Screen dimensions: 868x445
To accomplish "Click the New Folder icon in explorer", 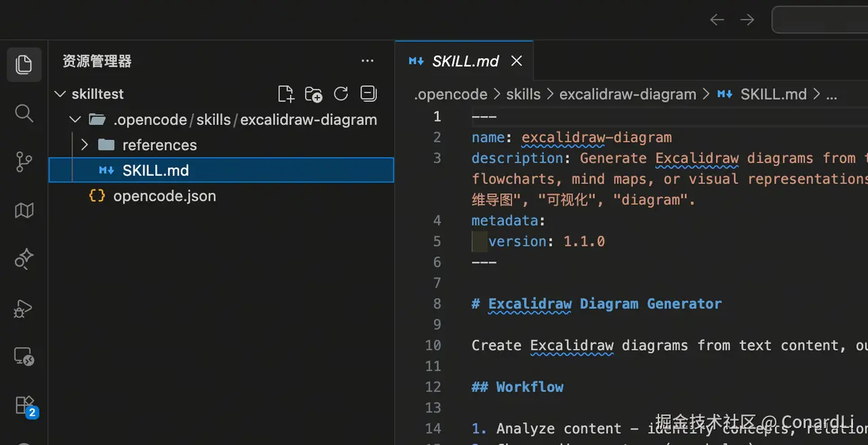I will pyautogui.click(x=313, y=94).
